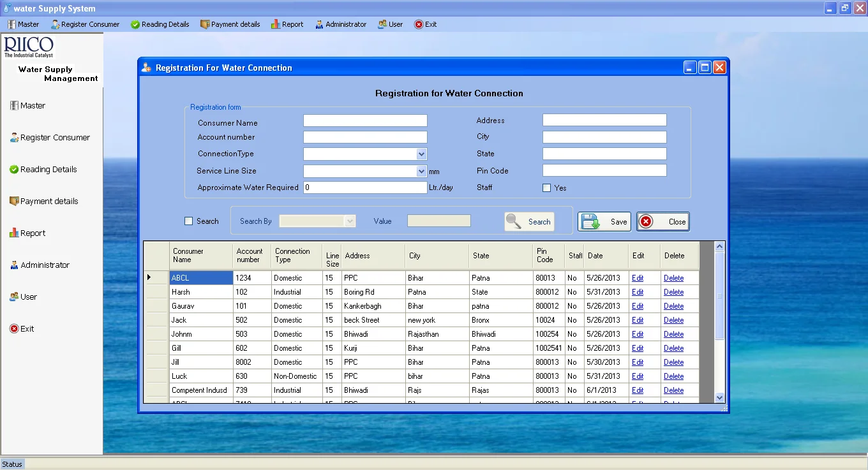Open the Master menu
Viewport: 868px width, 470px height.
24,24
